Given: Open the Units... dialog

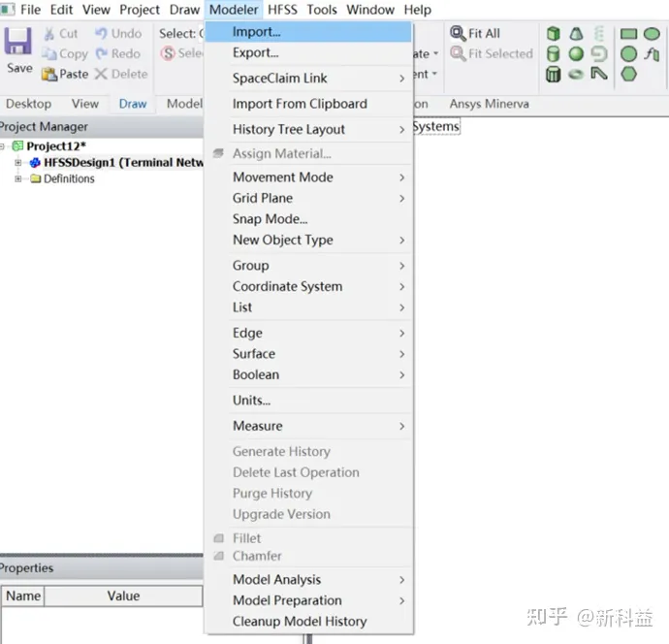Looking at the screenshot, I should click(309, 401).
